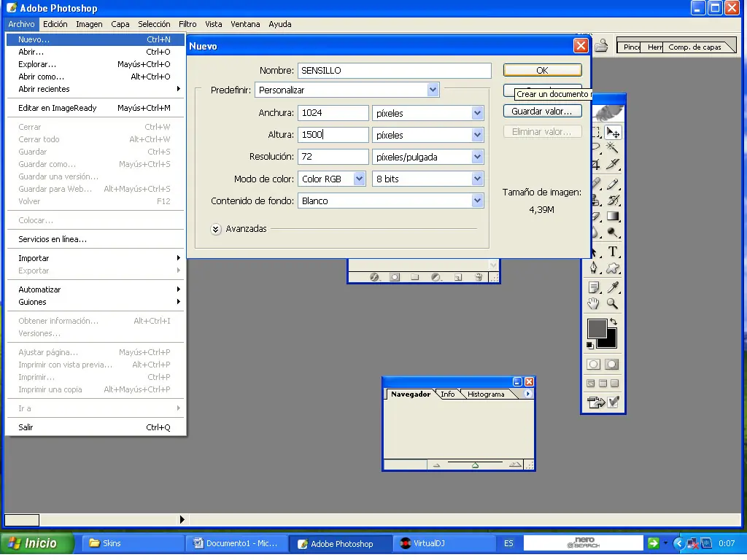Open the Filtro menu
The image size is (747, 560).
pyautogui.click(x=187, y=24)
